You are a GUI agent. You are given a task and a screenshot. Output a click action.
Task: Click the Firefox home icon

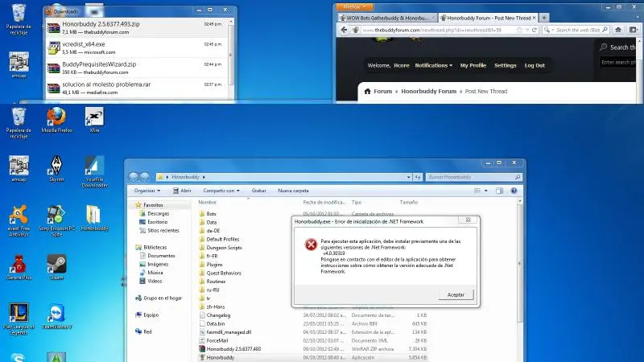tap(618, 30)
